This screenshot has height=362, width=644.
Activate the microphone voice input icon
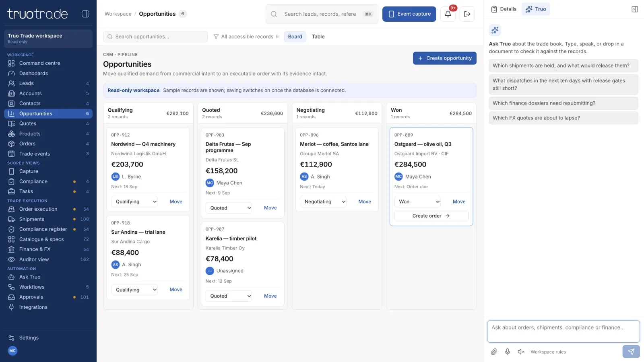point(508,352)
